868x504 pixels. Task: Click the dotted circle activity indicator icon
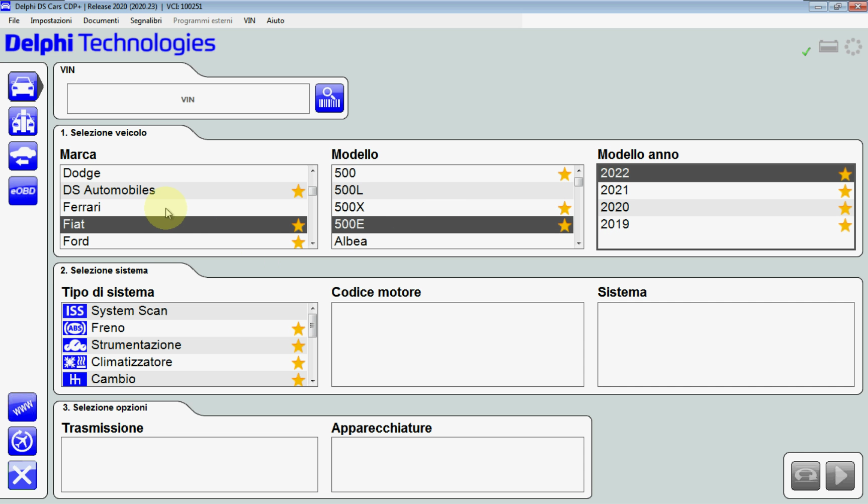(x=853, y=47)
